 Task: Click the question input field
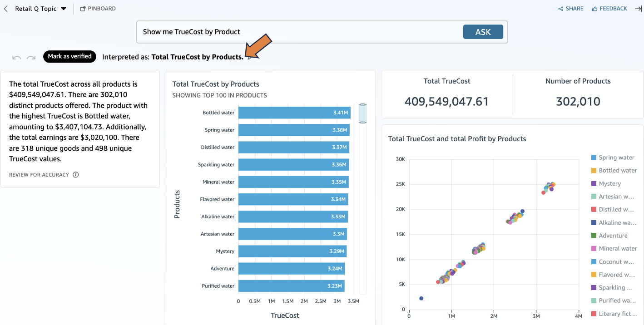(300, 32)
